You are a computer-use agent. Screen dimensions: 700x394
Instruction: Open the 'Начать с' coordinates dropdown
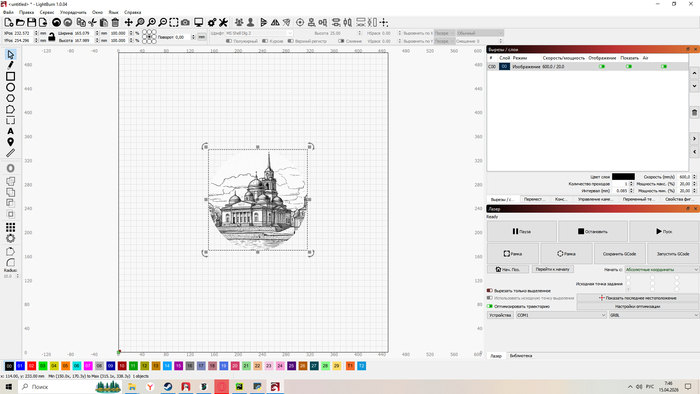click(661, 270)
